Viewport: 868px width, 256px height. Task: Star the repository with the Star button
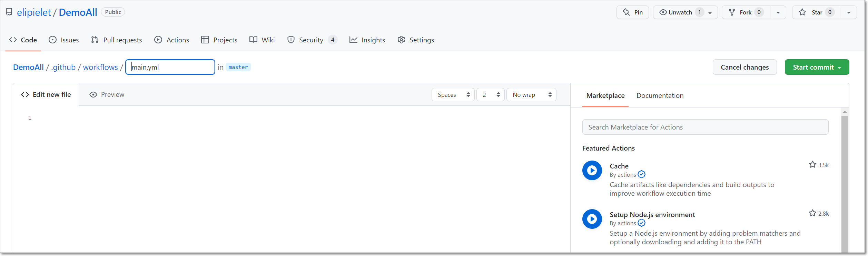[x=816, y=12]
